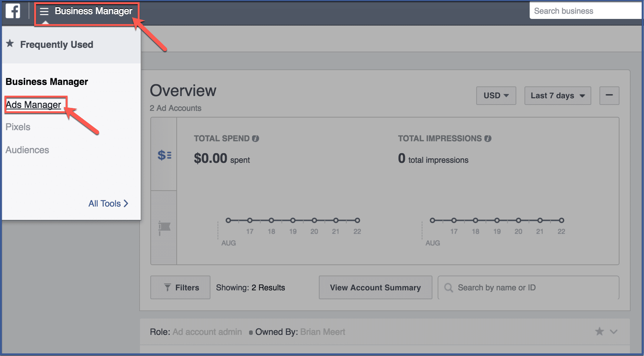The height and width of the screenshot is (356, 644).
Task: Open Ads Manager from the menu
Action: pyautogui.click(x=33, y=105)
